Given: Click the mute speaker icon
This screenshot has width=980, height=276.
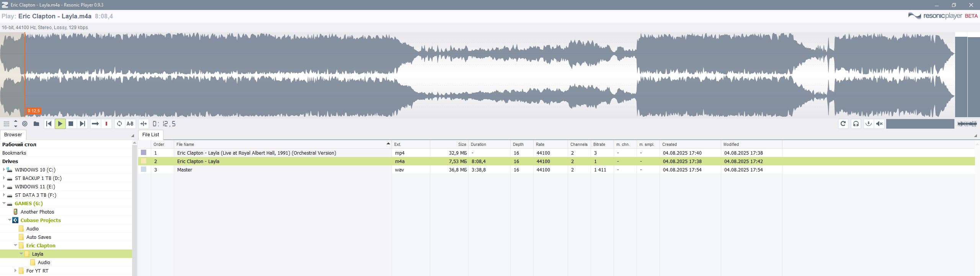Looking at the screenshot, I should tap(879, 124).
